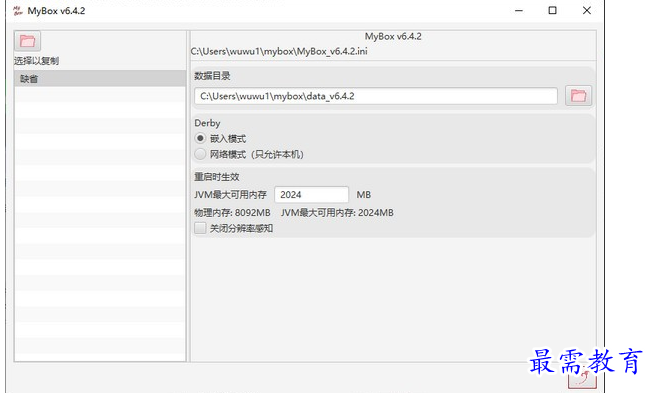Image resolution: width=651 pixels, height=393 pixels.
Task: Minimize the MyBox window
Action: (519, 10)
